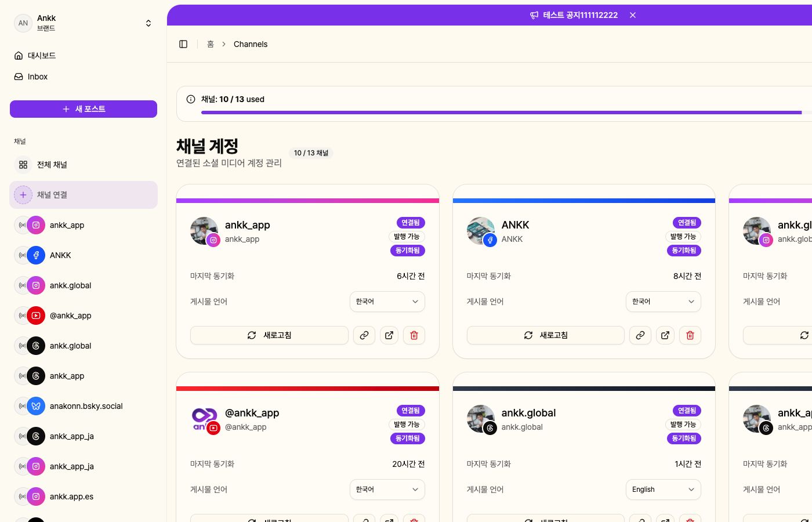Click the info icon beside channel usage
Viewport: 812px width, 522px height.
pos(191,99)
